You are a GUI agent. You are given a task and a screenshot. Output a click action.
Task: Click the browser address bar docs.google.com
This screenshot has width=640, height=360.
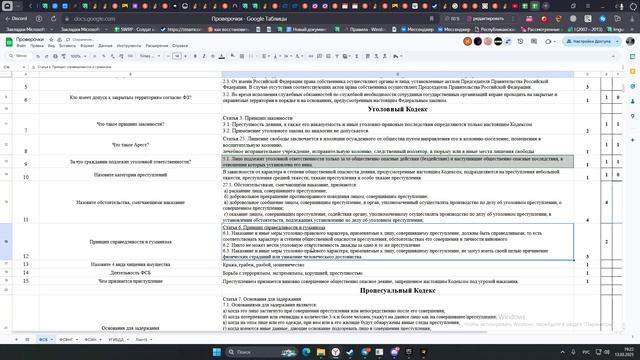95,19
